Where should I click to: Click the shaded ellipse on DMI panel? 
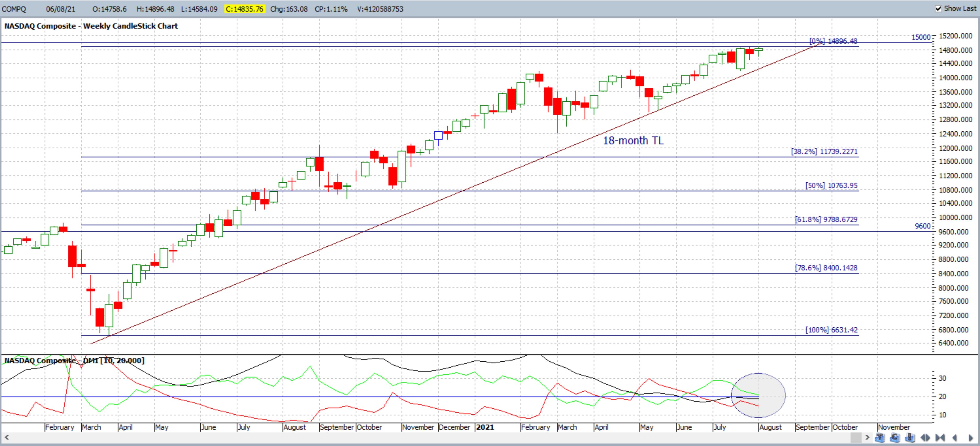tap(758, 395)
